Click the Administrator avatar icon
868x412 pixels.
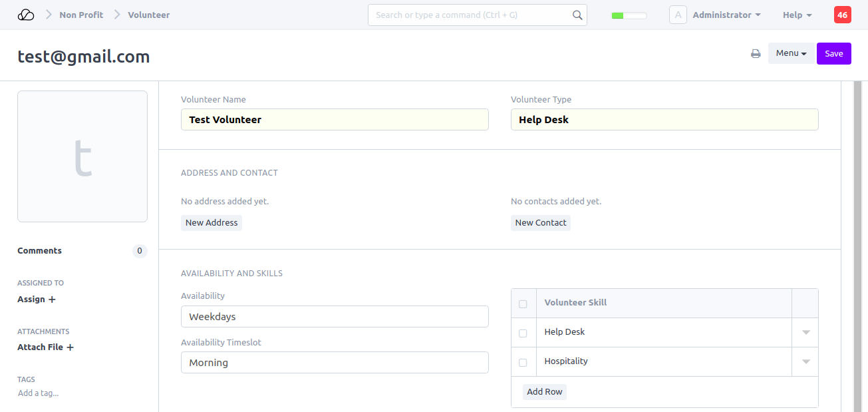pos(678,15)
